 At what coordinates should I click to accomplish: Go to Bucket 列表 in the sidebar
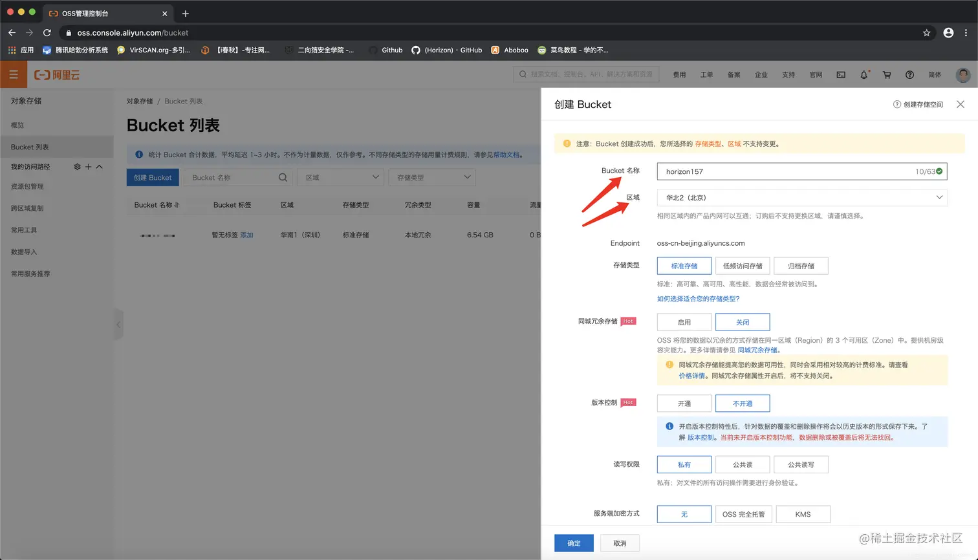pyautogui.click(x=57, y=147)
